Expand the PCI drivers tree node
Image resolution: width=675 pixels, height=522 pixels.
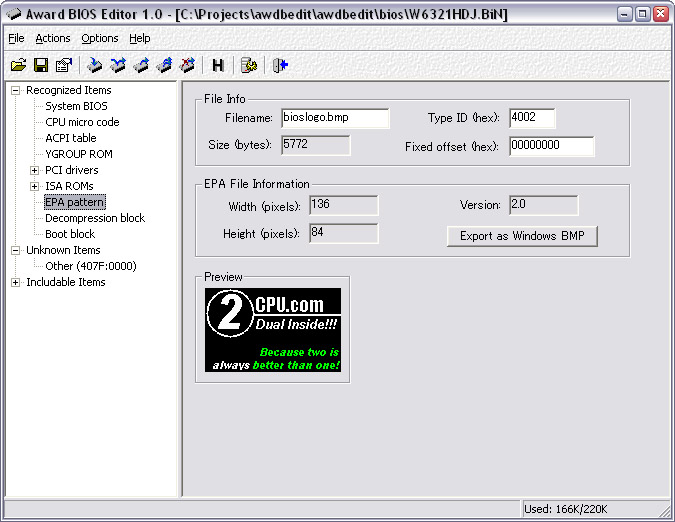click(35, 170)
